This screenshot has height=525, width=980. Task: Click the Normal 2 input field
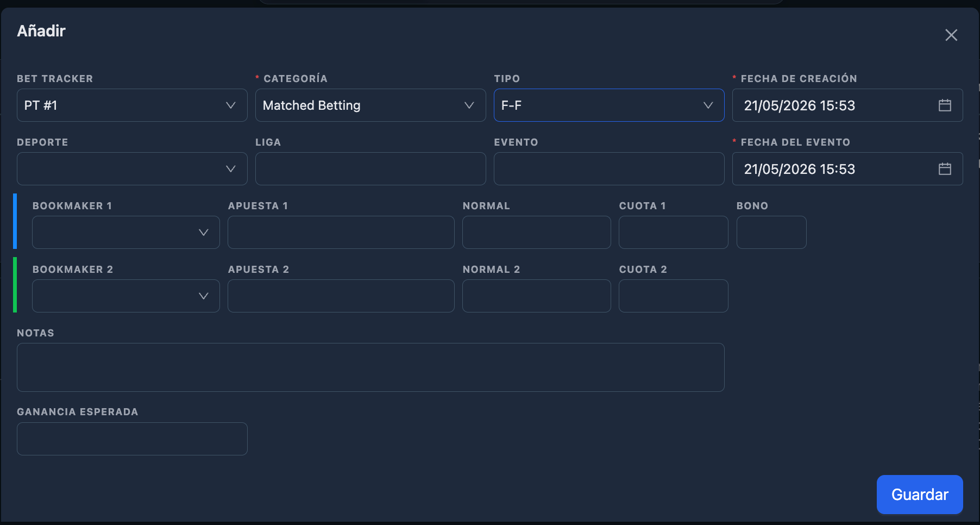pyautogui.click(x=537, y=296)
